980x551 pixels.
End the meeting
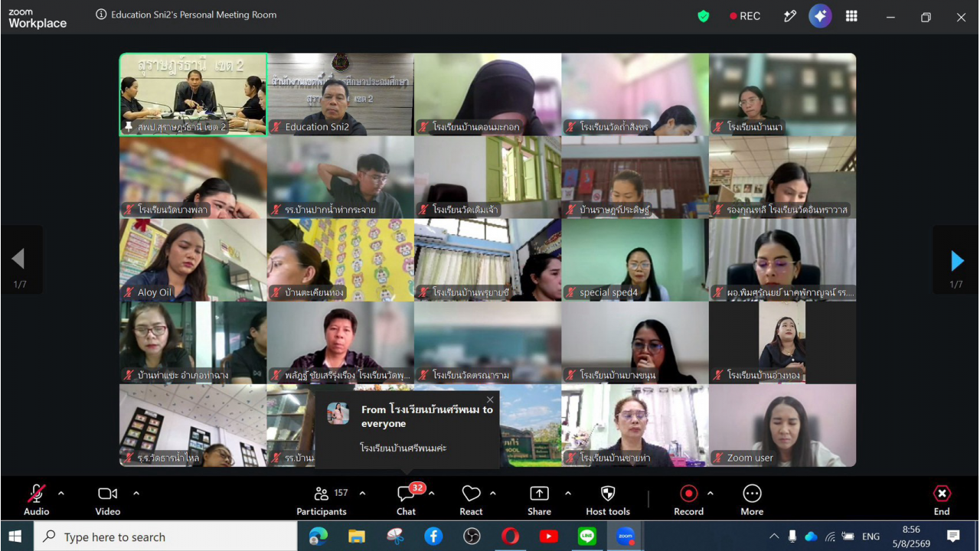pyautogui.click(x=942, y=500)
